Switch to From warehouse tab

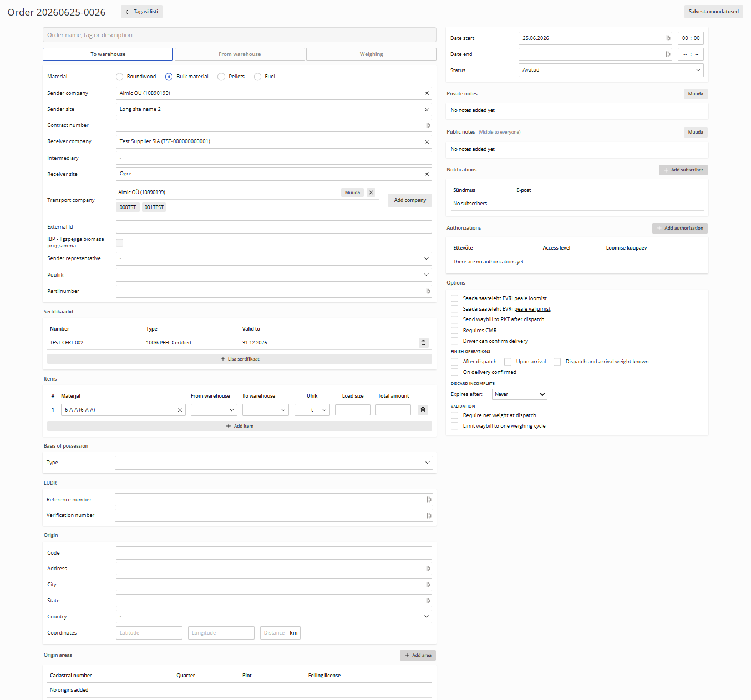(240, 54)
